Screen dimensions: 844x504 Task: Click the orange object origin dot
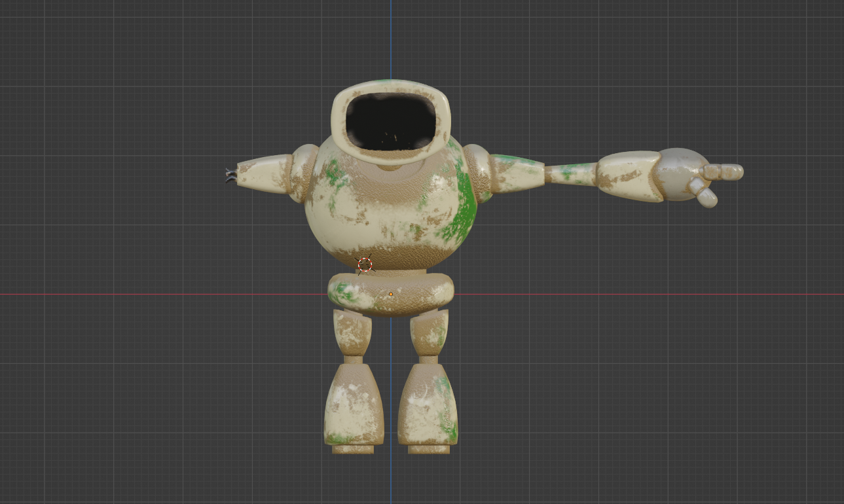(391, 295)
